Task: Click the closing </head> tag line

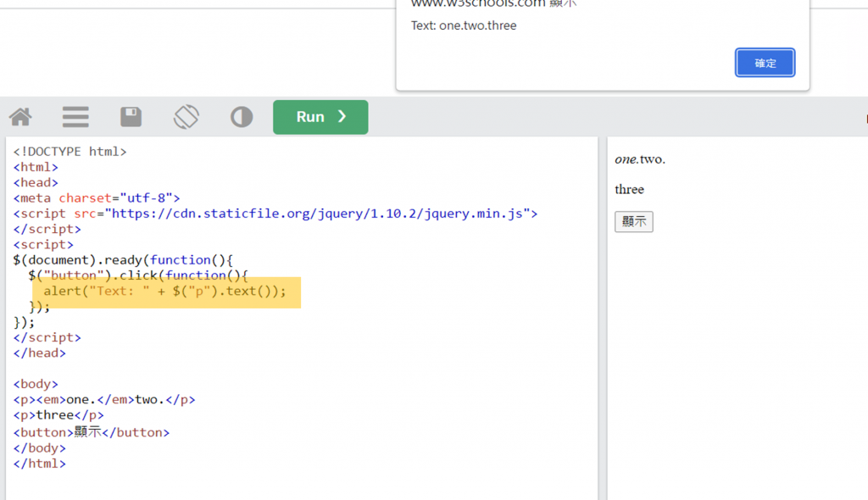Action: click(39, 353)
